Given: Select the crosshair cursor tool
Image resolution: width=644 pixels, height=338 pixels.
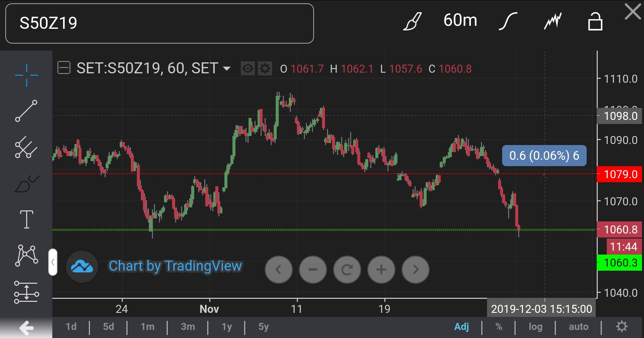Looking at the screenshot, I should coord(26,75).
